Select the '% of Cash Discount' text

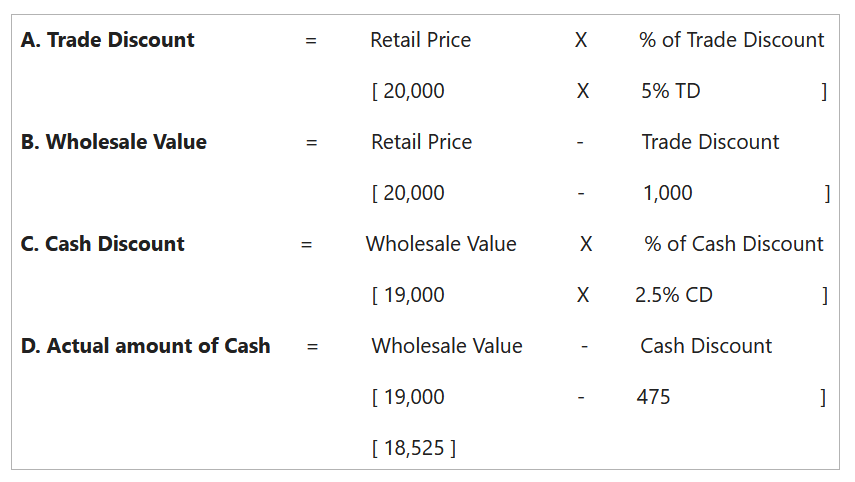[x=734, y=244]
